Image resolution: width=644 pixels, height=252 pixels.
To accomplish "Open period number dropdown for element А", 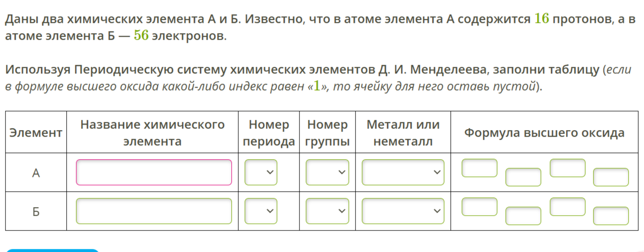I will [x=261, y=172].
